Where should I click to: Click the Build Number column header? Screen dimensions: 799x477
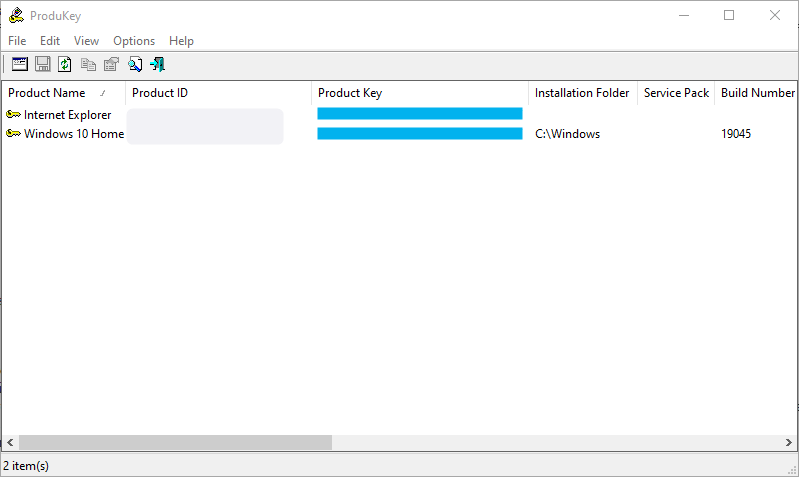click(x=757, y=93)
